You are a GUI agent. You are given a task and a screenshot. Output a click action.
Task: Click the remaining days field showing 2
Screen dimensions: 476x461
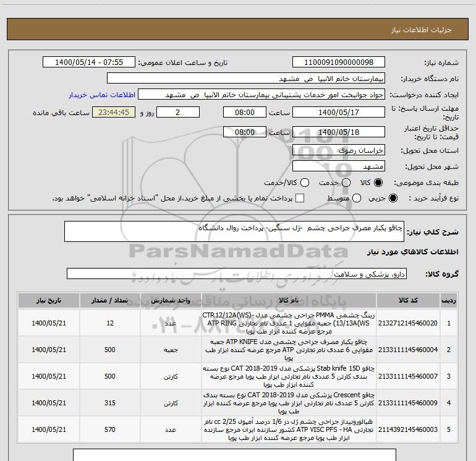(x=178, y=112)
